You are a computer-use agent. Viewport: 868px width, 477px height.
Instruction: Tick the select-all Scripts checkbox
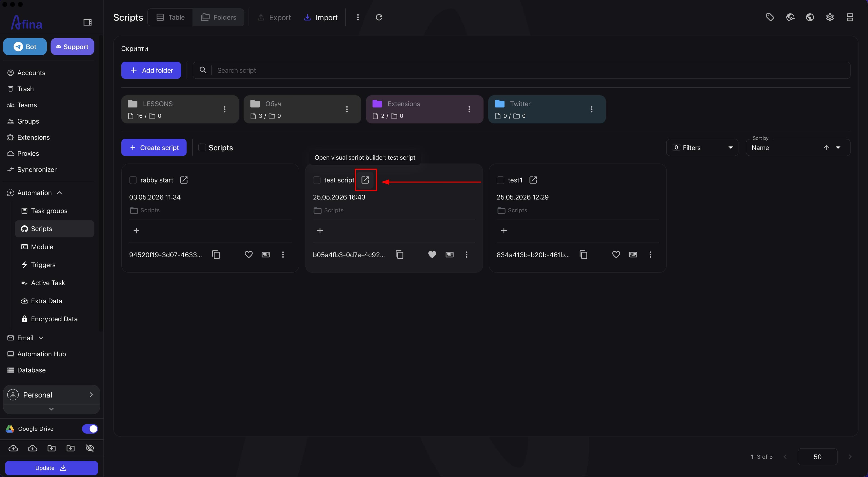(202, 147)
